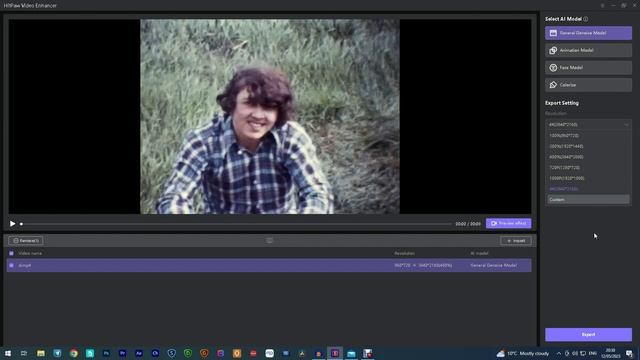Open the Windows Start menu
The image size is (640, 360).
click(8, 353)
